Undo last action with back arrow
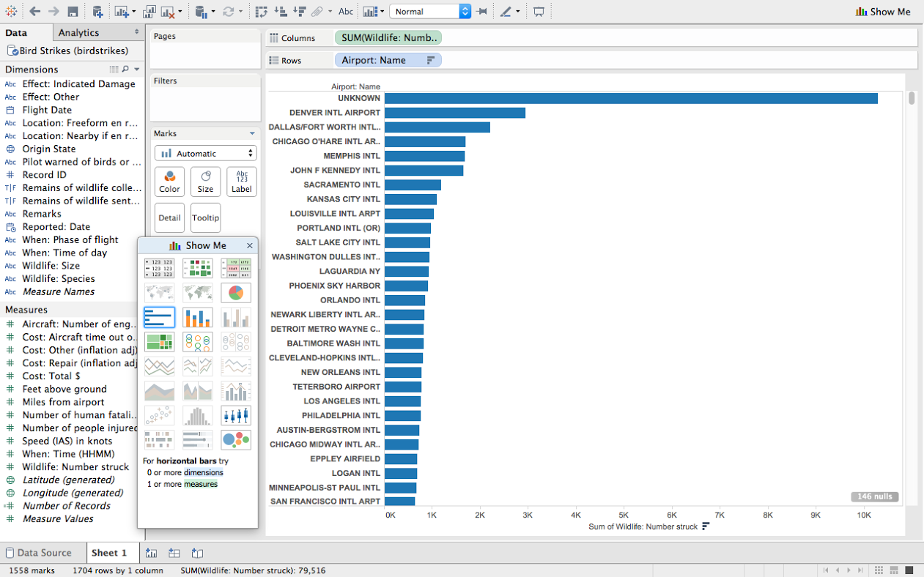 point(35,12)
